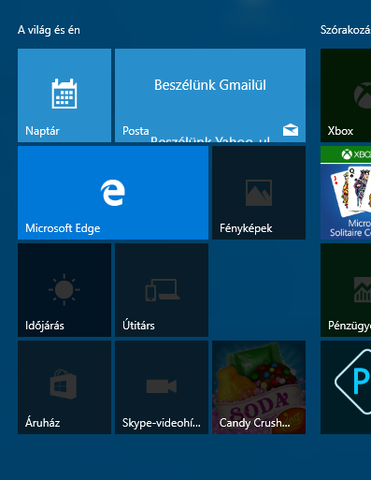Open the Xbox tile
This screenshot has height=480, width=371.
[x=346, y=95]
